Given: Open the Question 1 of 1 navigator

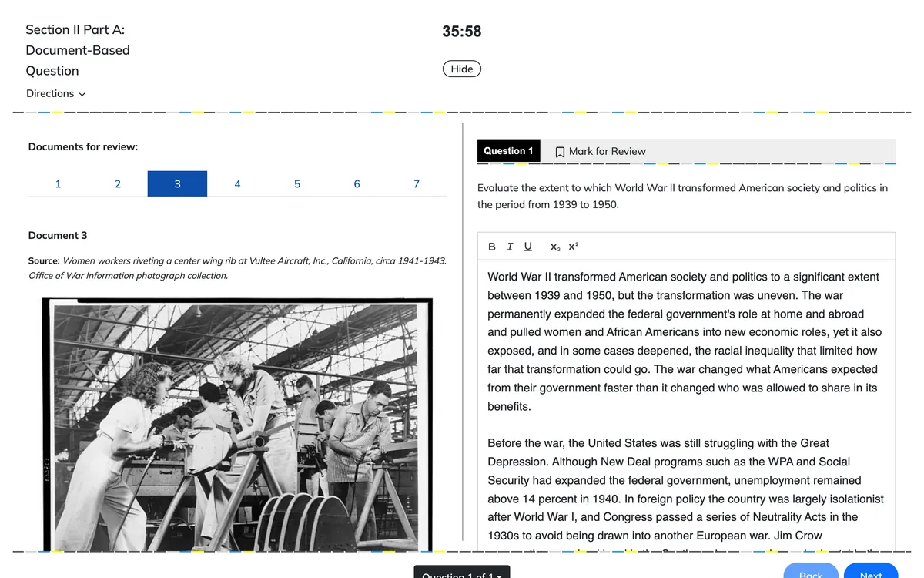Looking at the screenshot, I should pyautogui.click(x=462, y=572).
